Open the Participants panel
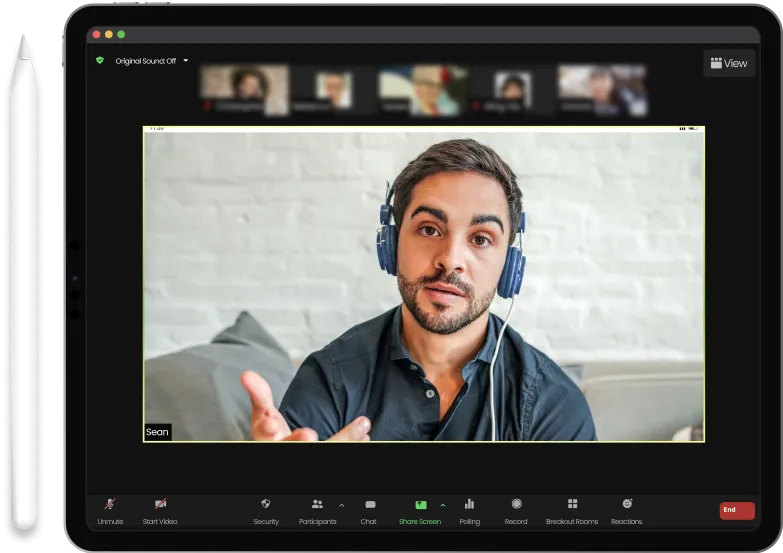 (x=317, y=505)
